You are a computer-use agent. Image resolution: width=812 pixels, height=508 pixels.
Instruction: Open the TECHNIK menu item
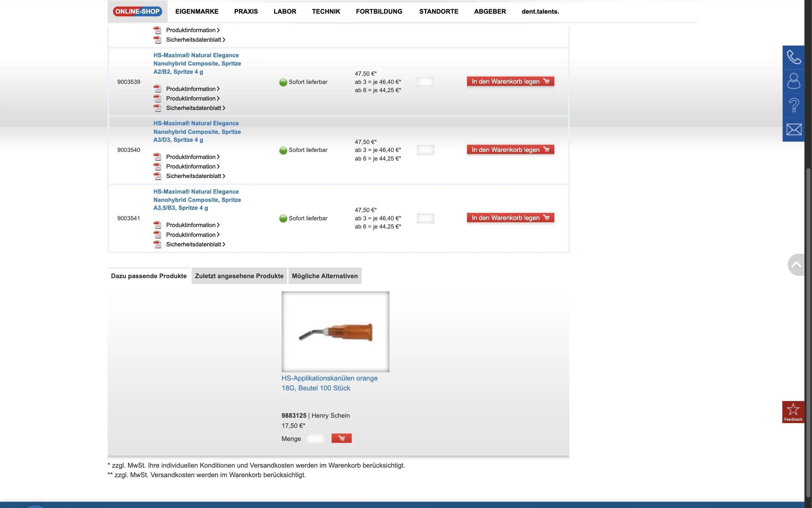(x=326, y=11)
